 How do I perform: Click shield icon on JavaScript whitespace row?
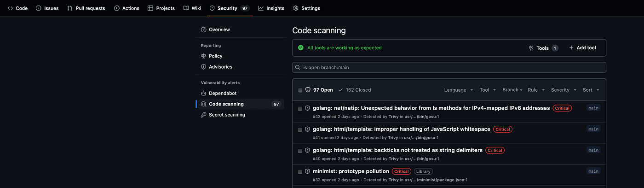point(308,129)
